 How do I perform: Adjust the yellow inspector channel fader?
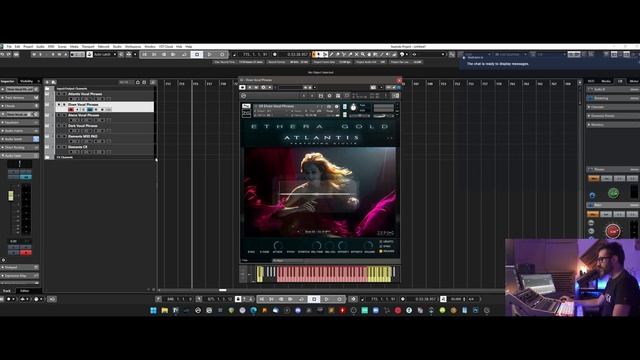pos(11,196)
